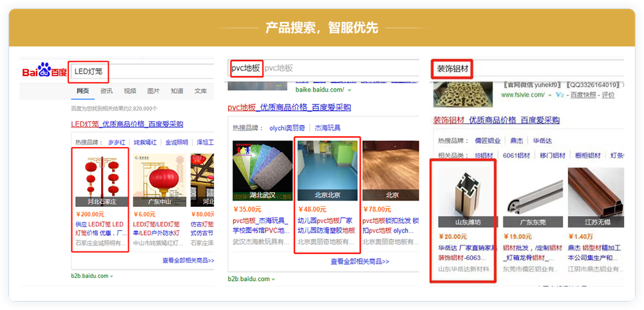
Task: Click price ¥200.00元
Action: click(x=90, y=214)
